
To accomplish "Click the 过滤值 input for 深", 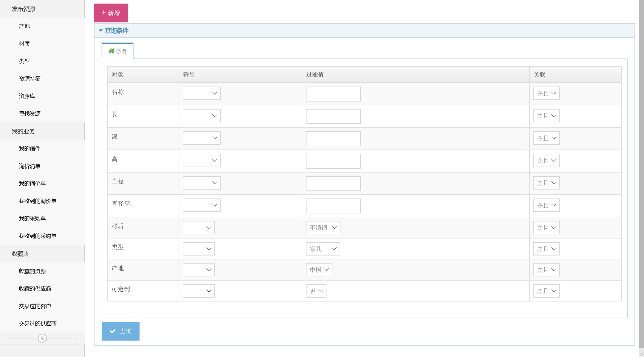I will tap(333, 139).
